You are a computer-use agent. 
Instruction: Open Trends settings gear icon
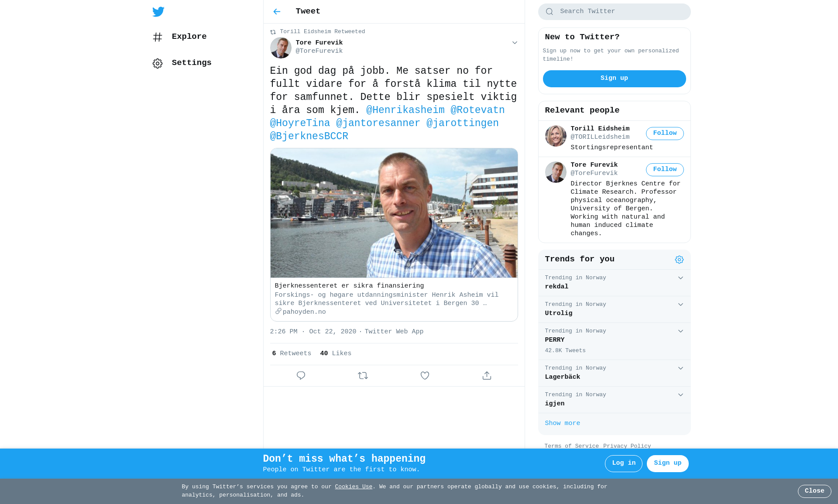pos(679,260)
